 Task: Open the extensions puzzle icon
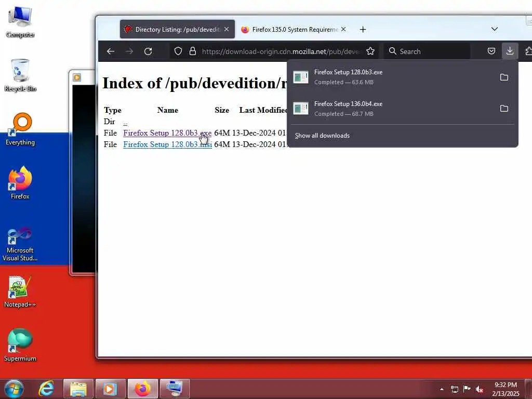(528, 51)
